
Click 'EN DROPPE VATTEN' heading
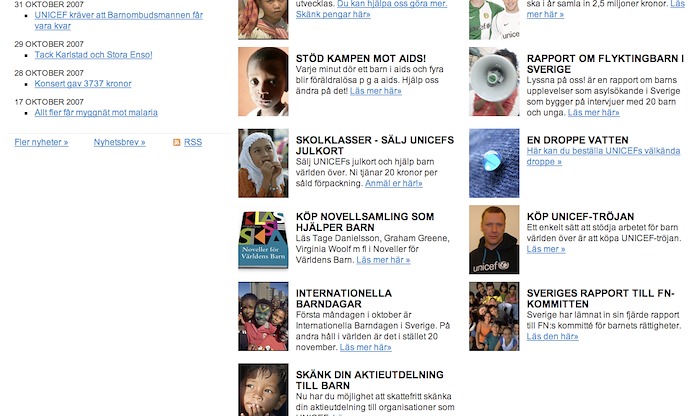click(x=578, y=140)
